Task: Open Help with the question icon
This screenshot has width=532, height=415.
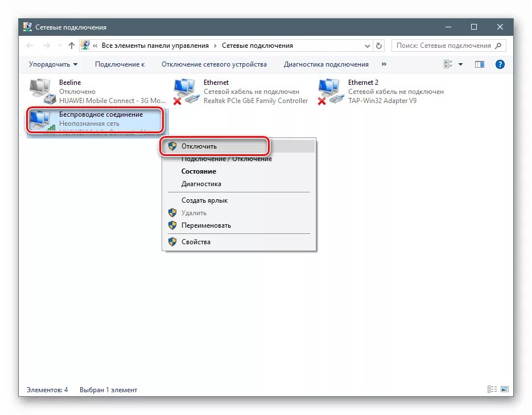Action: point(500,64)
